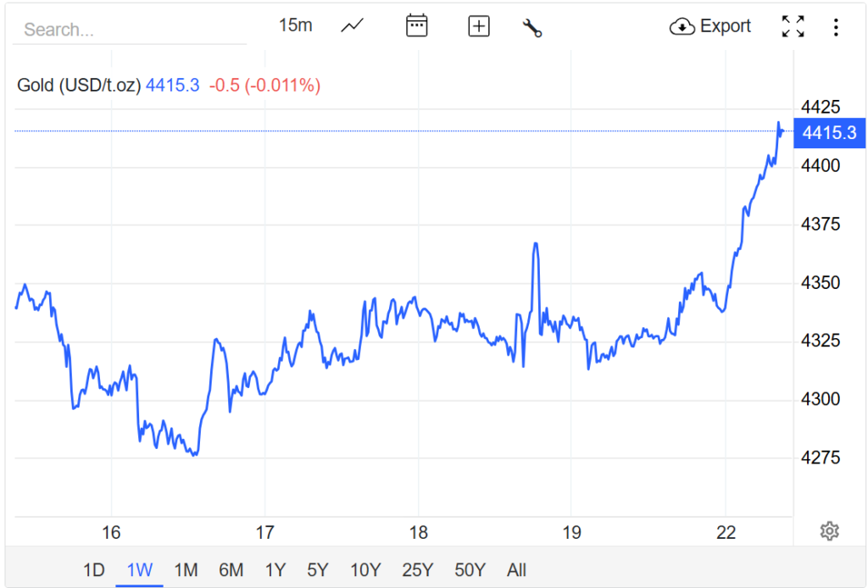The height and width of the screenshot is (588, 868).
Task: Open the wrench chart tools icon
Action: [532, 27]
